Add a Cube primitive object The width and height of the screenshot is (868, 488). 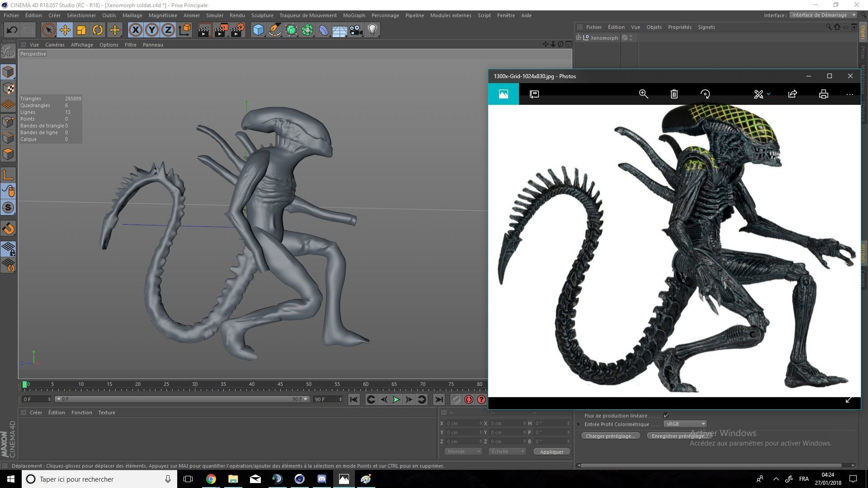coord(258,30)
